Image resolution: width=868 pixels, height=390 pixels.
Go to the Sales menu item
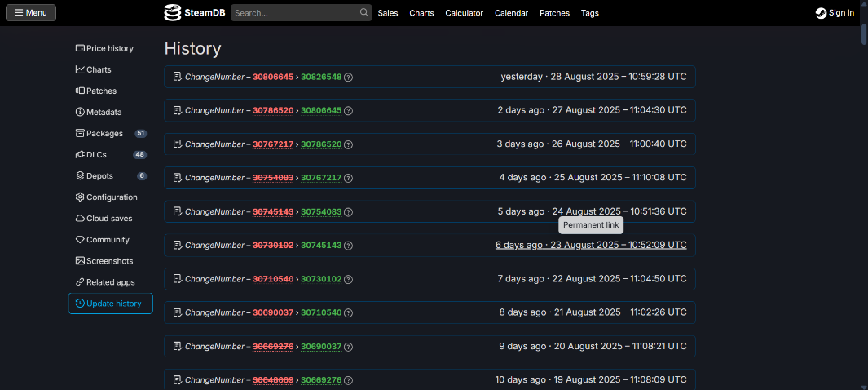pyautogui.click(x=388, y=13)
